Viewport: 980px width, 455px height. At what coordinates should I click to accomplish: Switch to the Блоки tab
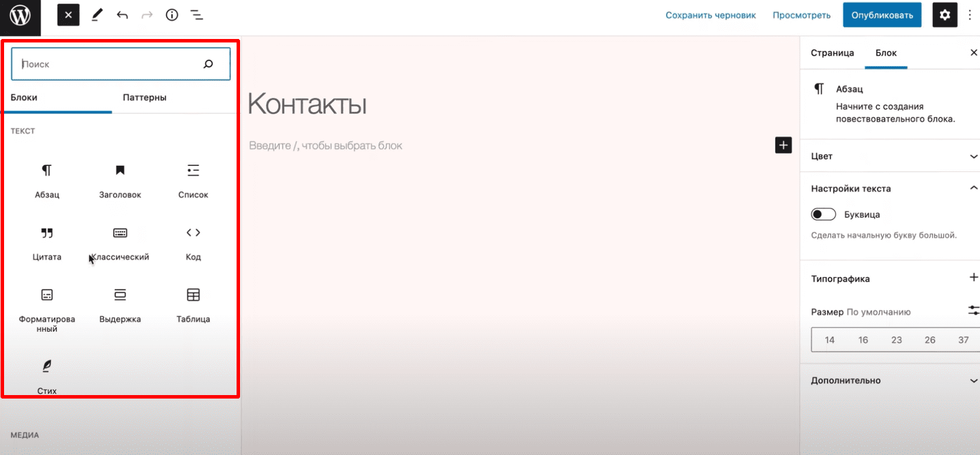coord(56,98)
